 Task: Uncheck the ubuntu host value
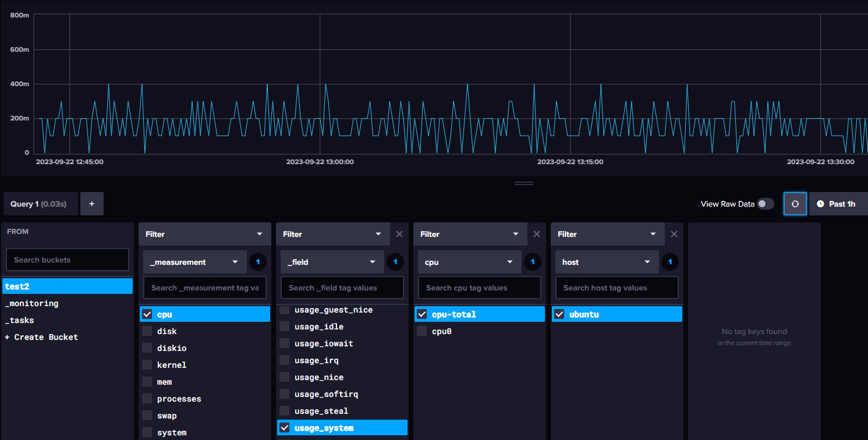pyautogui.click(x=559, y=314)
